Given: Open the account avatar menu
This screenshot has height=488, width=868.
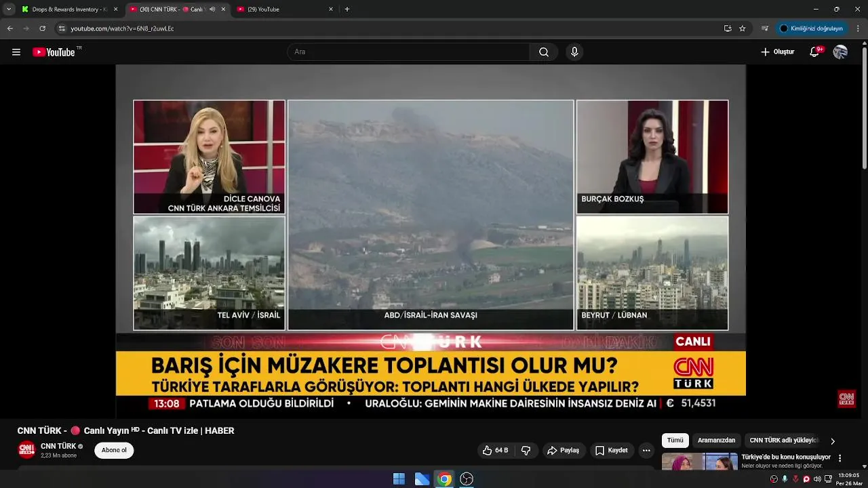Looking at the screenshot, I should [840, 52].
